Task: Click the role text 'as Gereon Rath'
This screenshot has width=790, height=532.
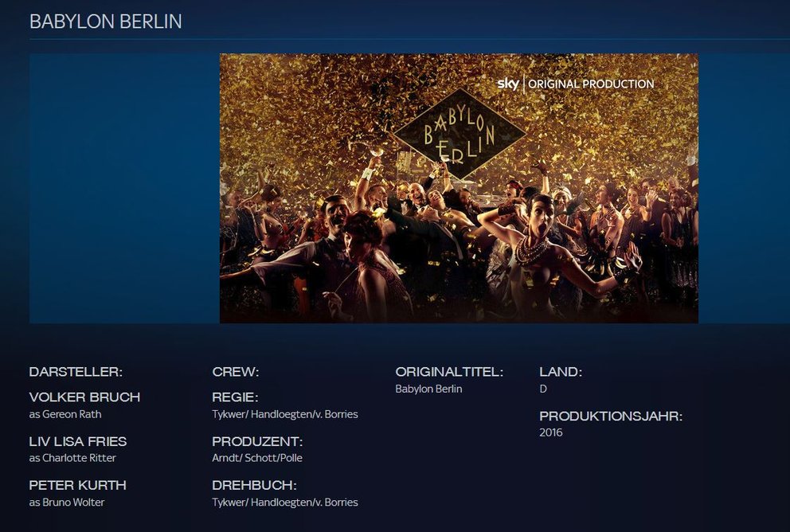Action: pos(65,414)
